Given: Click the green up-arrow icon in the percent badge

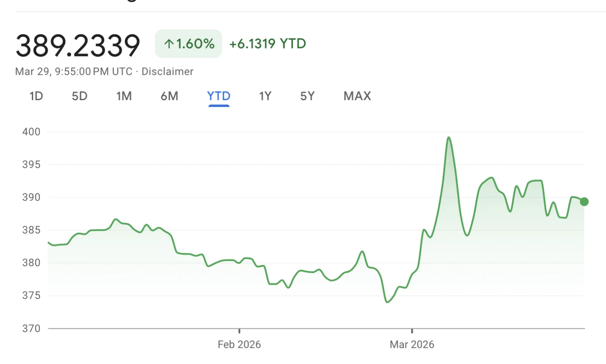Looking at the screenshot, I should pyautogui.click(x=169, y=44).
